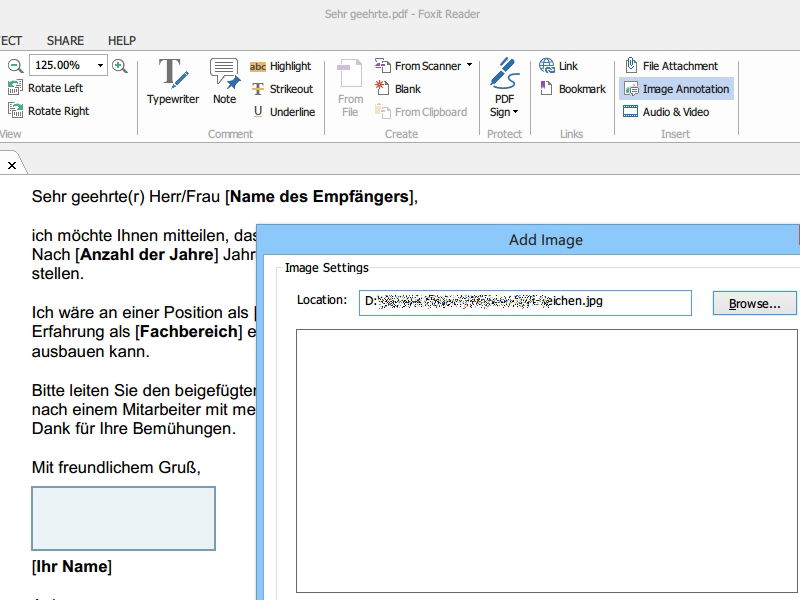Click the zoom out magnifier icon
Image resolution: width=800 pixels, height=600 pixels.
[x=15, y=66]
